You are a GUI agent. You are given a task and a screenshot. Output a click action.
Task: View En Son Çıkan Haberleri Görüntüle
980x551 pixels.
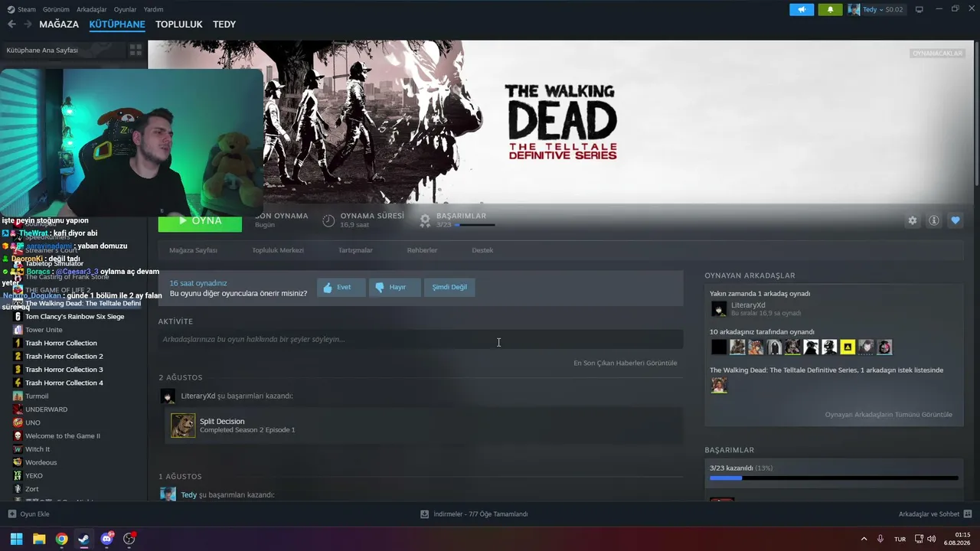626,363
